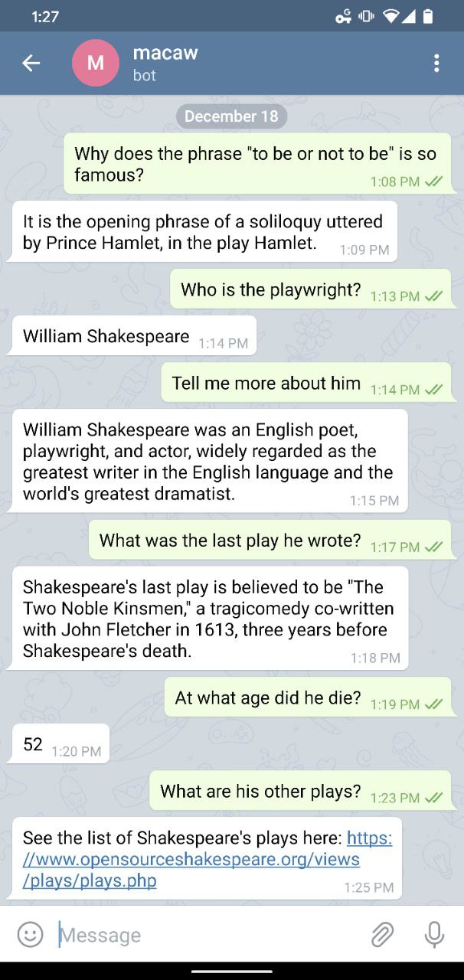Tap the macaw chat title

pyautogui.click(x=165, y=53)
